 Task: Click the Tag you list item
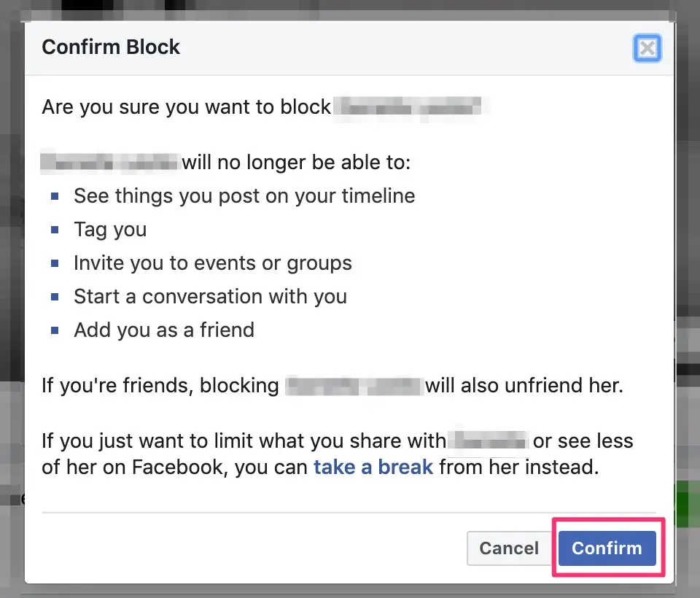[110, 229]
